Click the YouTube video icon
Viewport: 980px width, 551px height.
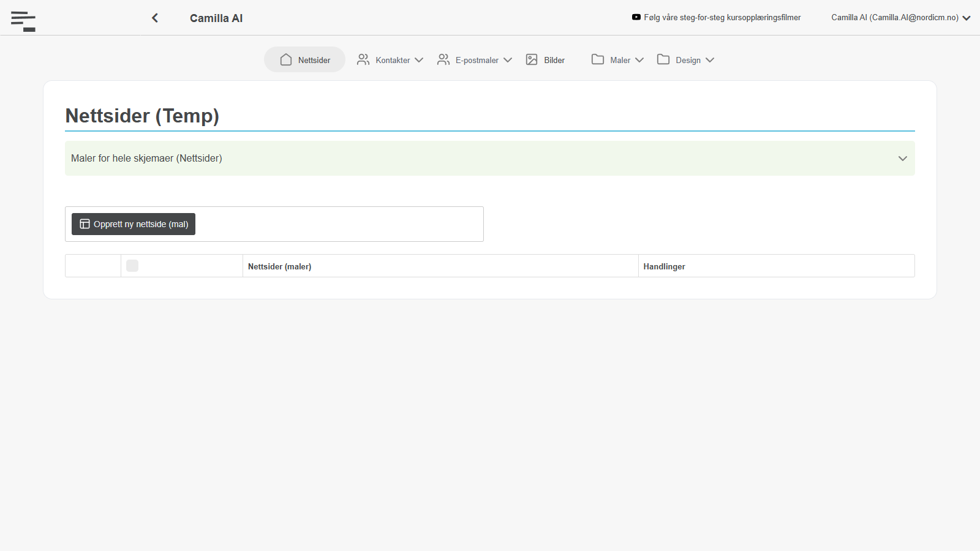636,17
